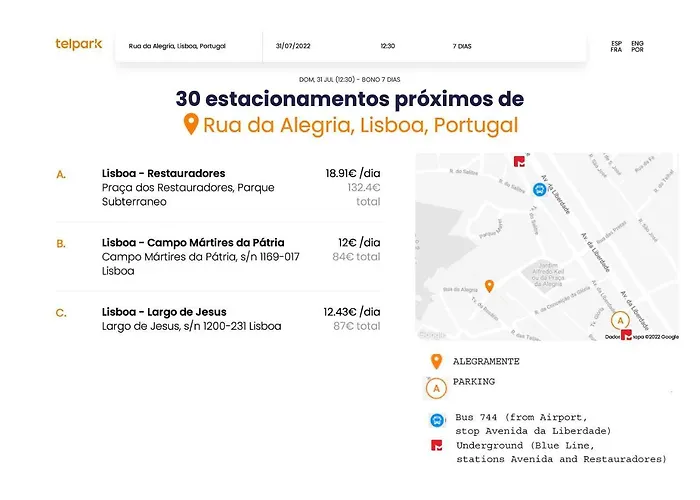Open Lisboa - Campo Mártires da Pátria result
Viewport: 700px width, 500px height.
(x=193, y=242)
